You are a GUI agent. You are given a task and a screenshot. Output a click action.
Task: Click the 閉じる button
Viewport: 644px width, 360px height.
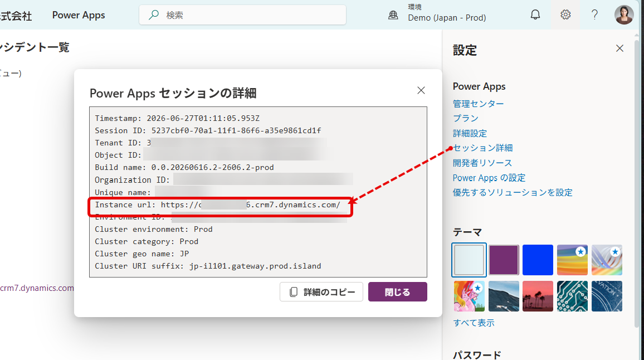pyautogui.click(x=398, y=292)
